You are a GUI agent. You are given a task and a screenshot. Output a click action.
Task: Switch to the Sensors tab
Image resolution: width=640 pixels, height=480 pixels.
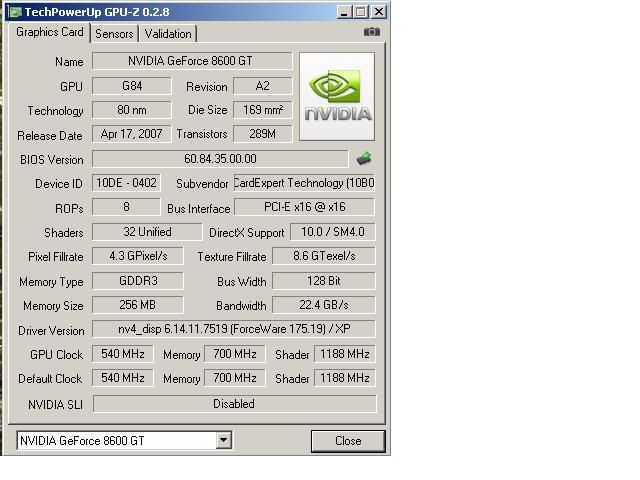point(114,33)
